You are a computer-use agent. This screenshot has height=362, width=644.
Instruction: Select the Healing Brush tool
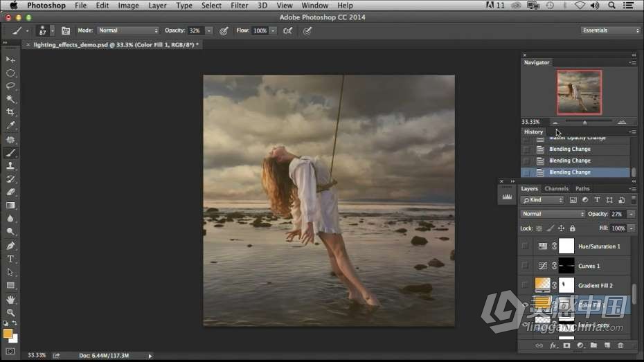[10, 140]
